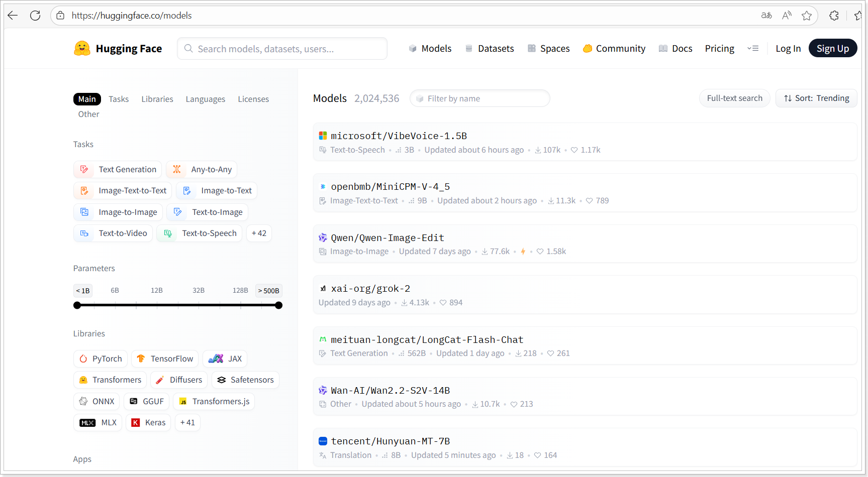Expand the navigation more-options menu

pos(753,48)
